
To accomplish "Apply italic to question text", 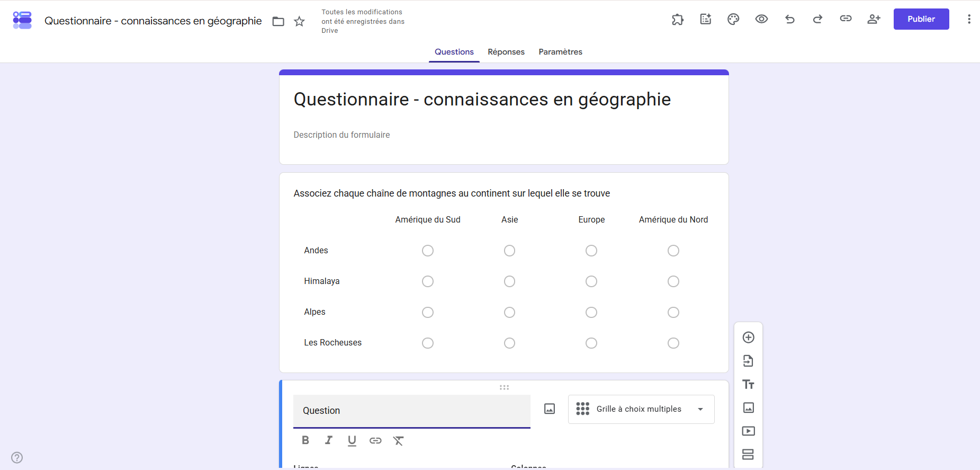I will [x=329, y=440].
